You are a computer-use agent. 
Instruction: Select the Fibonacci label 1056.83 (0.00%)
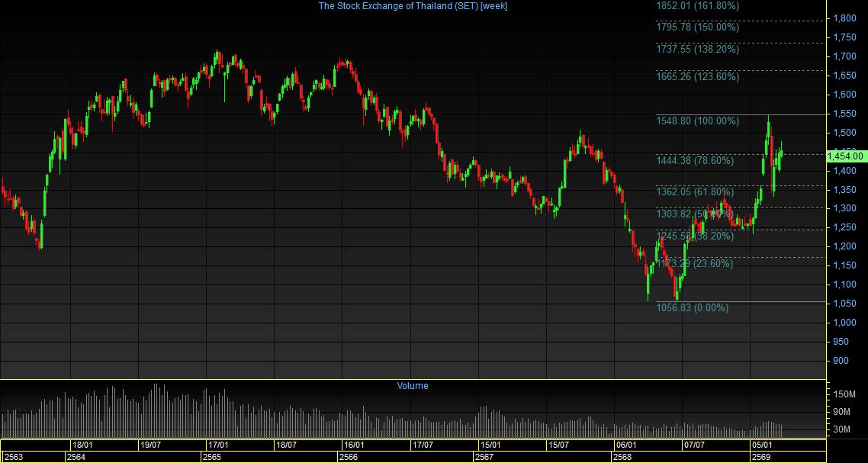(692, 308)
